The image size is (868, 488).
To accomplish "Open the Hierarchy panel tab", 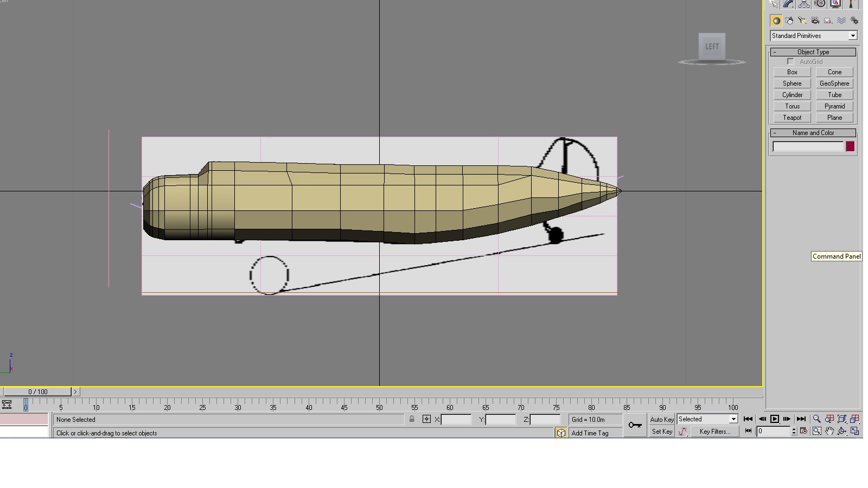I will (x=804, y=4).
